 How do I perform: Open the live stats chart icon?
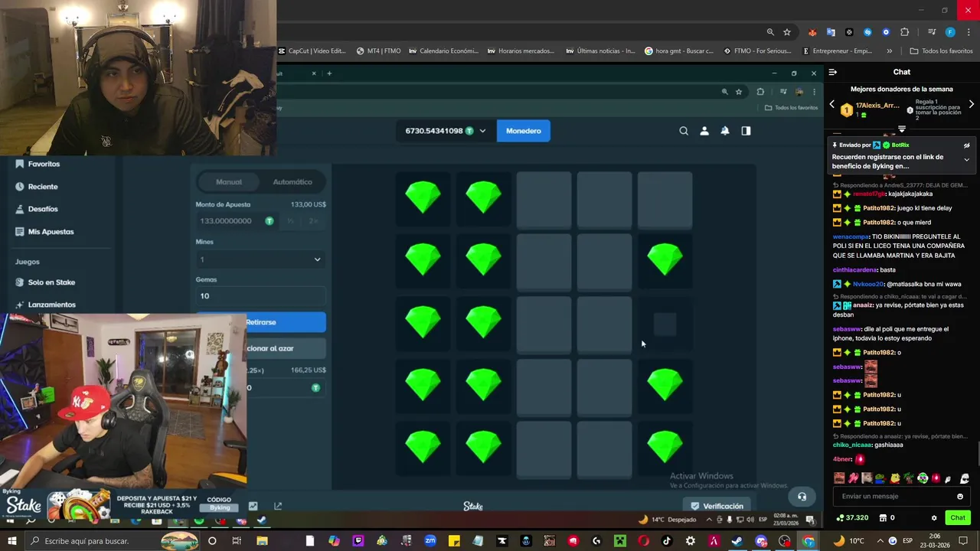click(x=253, y=506)
